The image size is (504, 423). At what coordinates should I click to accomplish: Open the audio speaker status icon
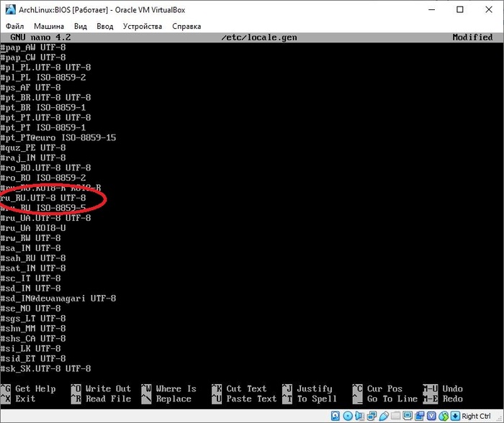(x=359, y=416)
